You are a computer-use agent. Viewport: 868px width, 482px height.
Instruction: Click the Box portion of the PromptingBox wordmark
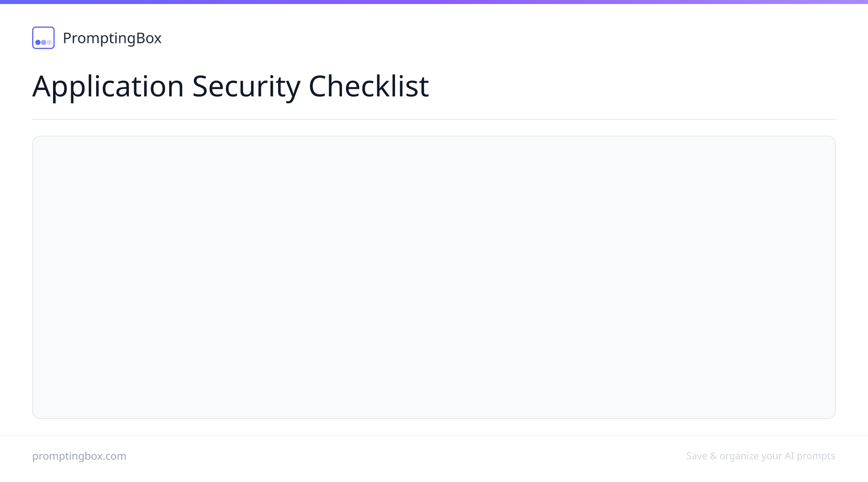149,38
